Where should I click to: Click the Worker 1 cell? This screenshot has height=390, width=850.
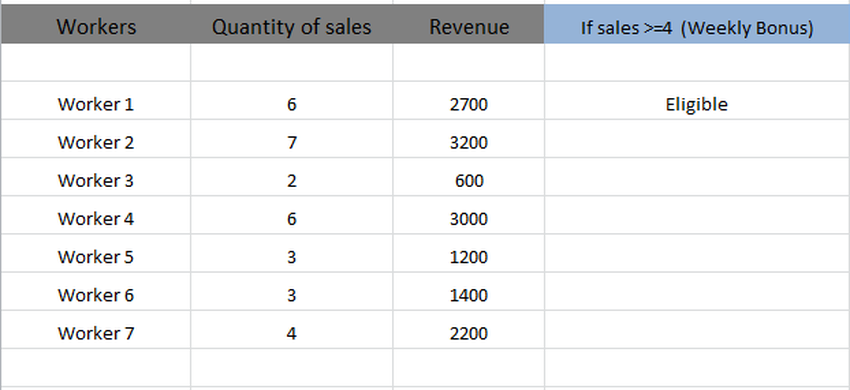(x=96, y=101)
